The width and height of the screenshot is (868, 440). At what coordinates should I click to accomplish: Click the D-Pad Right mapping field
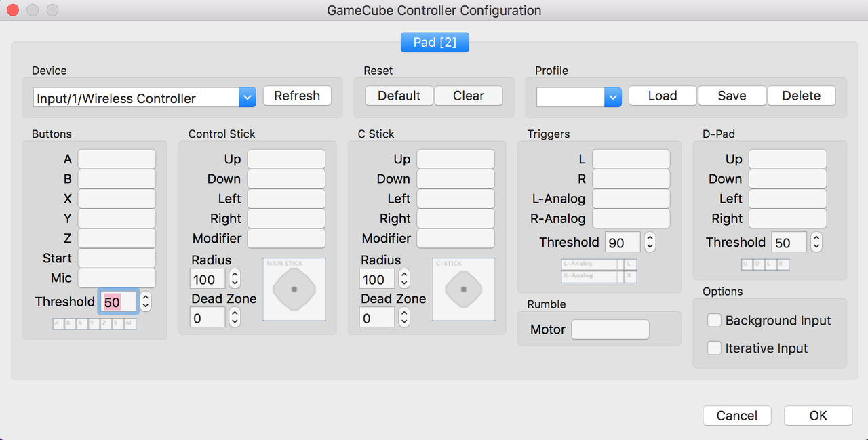tap(788, 218)
